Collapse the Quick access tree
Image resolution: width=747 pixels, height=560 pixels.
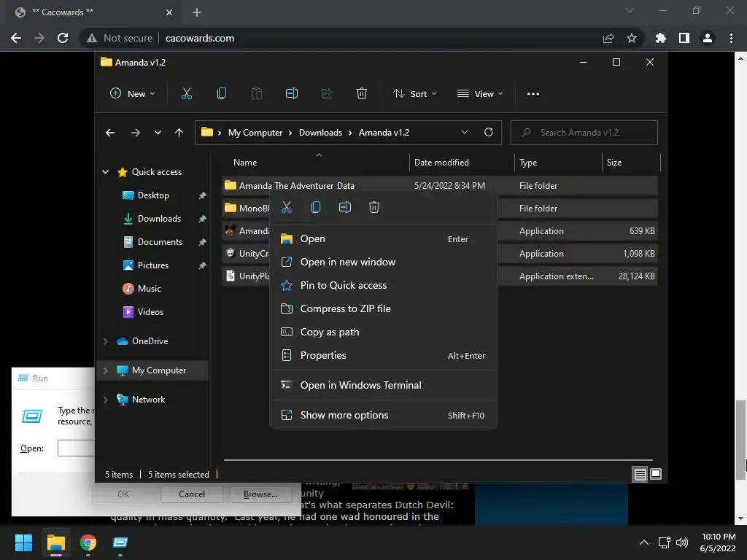point(105,172)
